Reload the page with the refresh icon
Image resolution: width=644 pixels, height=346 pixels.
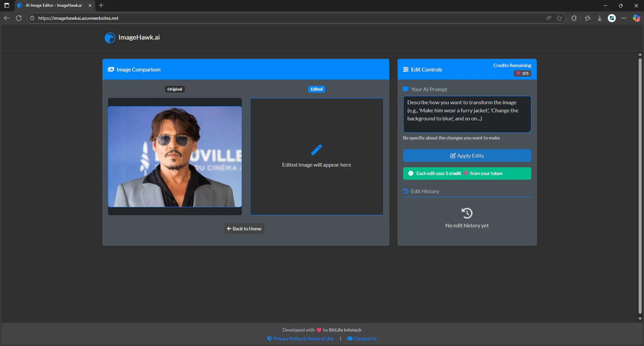click(x=19, y=18)
